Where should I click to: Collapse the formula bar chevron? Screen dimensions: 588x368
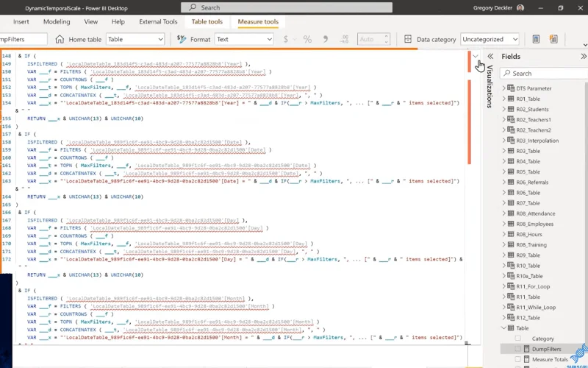point(476,57)
